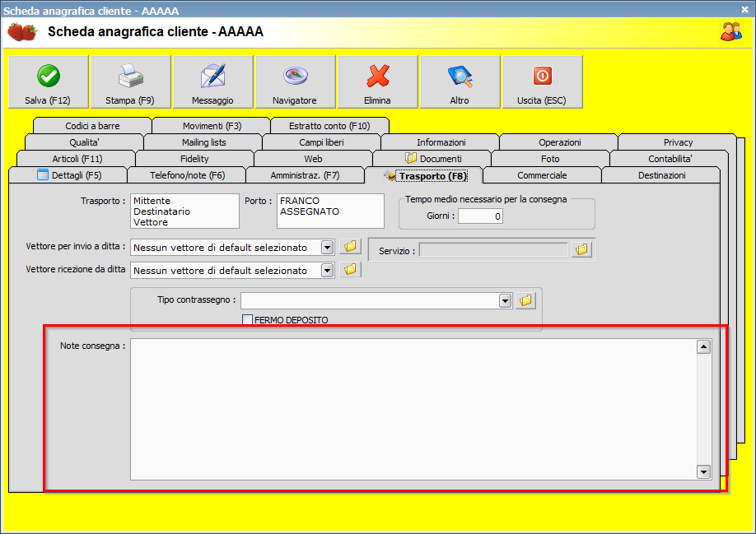Click the strawberry logo icon
The width and height of the screenshot is (756, 534).
click(x=22, y=32)
